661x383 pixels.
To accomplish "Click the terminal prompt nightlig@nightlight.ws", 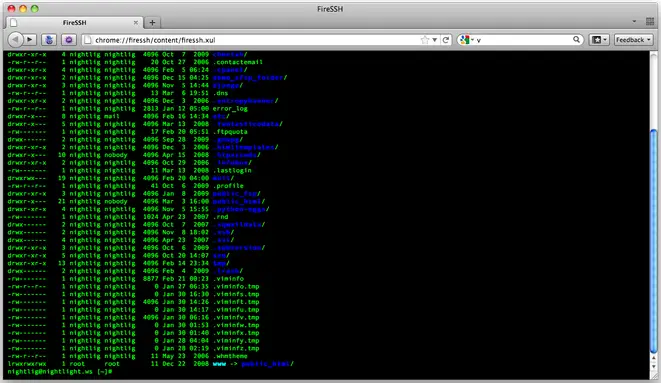I will tap(50, 372).
